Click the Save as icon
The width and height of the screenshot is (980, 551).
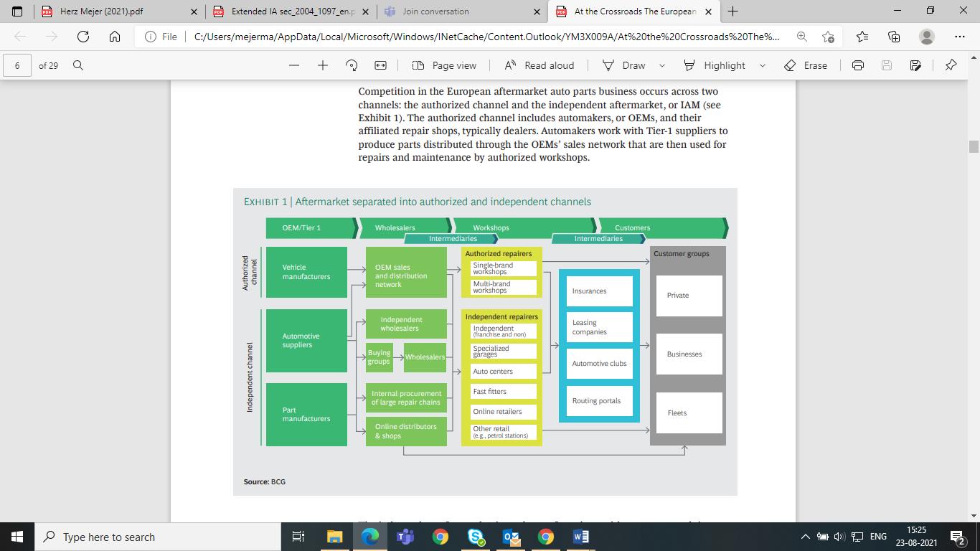(915, 65)
